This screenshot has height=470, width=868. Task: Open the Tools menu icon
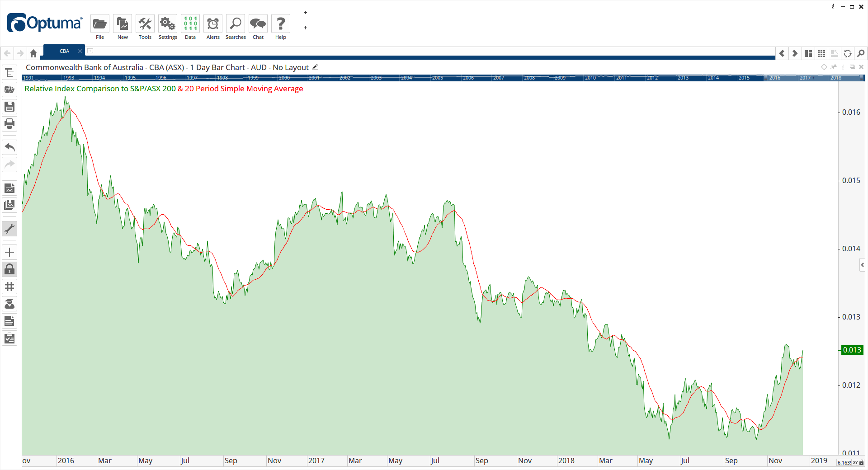(145, 23)
